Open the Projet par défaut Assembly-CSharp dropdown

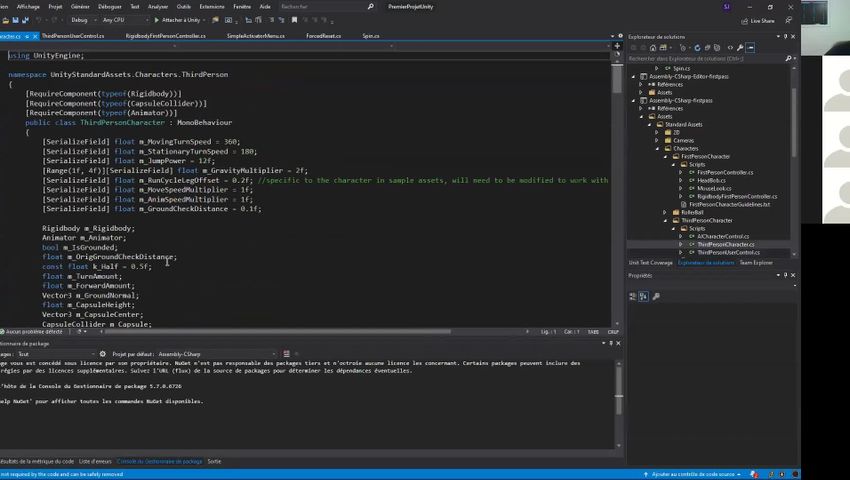click(x=216, y=354)
